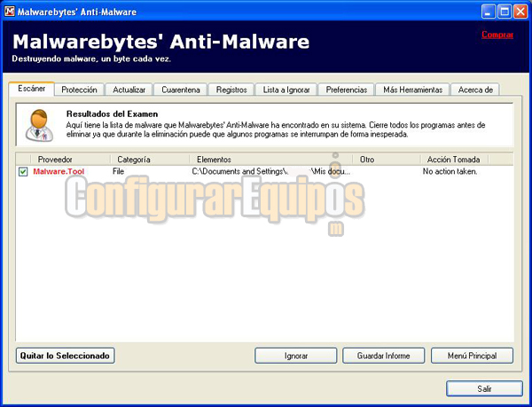Click the Malwarebytes logo in title bar
The width and height of the screenshot is (532, 407).
10,12
